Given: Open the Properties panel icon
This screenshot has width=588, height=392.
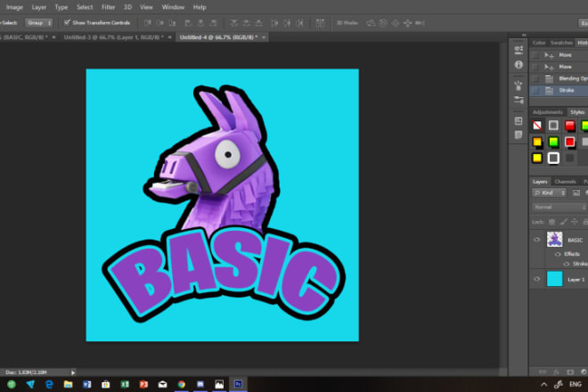Looking at the screenshot, I should pos(519,50).
